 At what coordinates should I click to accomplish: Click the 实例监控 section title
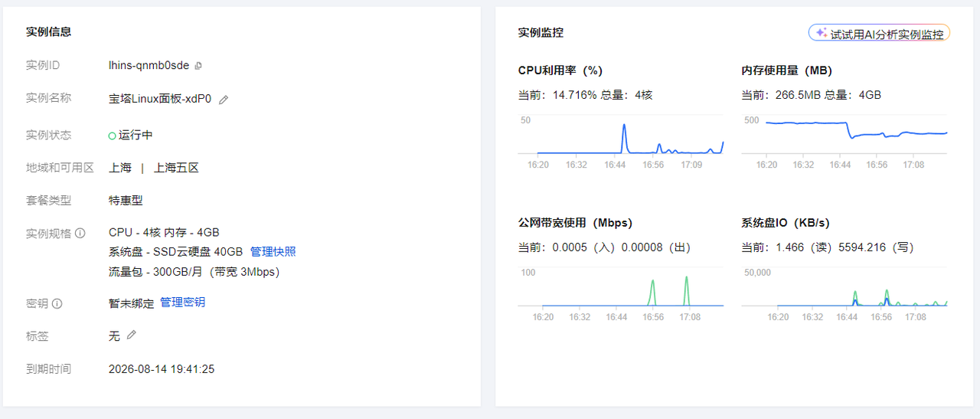(x=541, y=33)
